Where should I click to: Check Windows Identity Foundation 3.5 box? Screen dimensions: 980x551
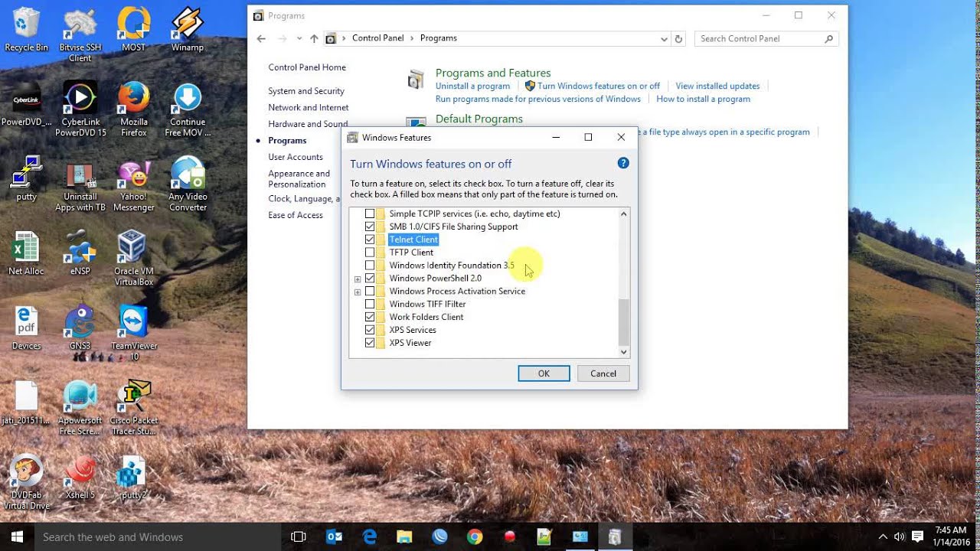370,266
